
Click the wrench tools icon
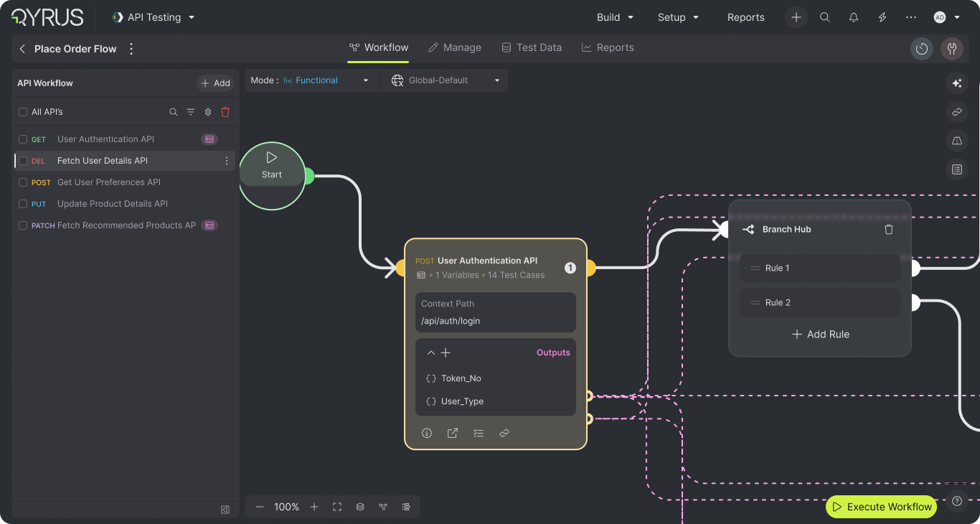(x=952, y=49)
